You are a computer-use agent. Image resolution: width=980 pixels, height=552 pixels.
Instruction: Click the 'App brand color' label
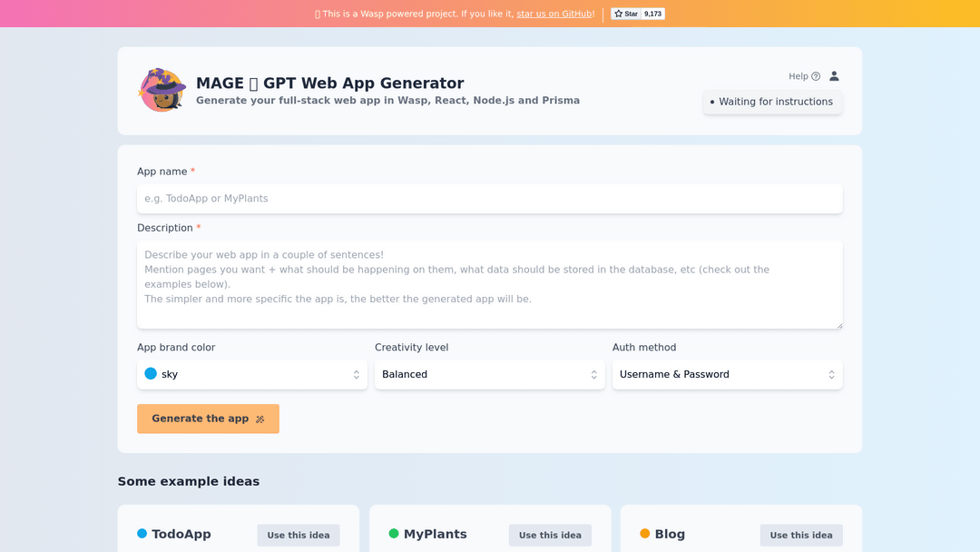[176, 348]
